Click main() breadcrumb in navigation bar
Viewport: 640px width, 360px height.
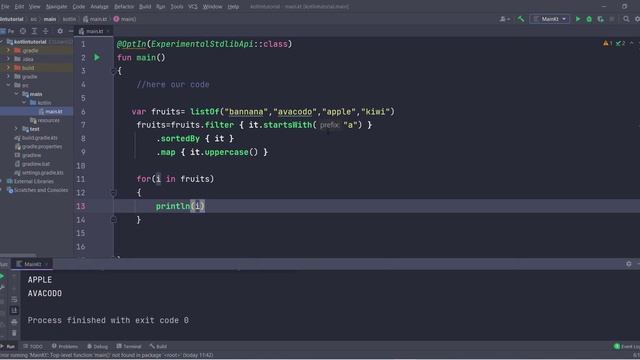tap(125, 19)
